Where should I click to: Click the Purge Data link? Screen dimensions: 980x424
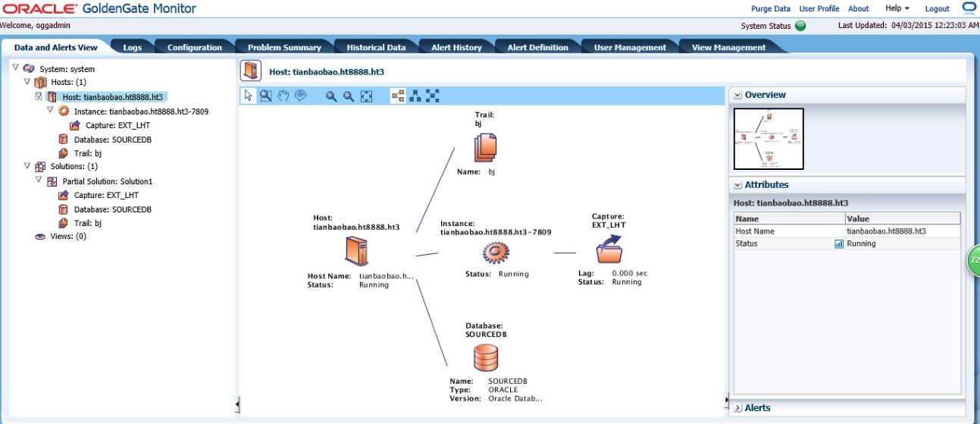pyautogui.click(x=771, y=9)
